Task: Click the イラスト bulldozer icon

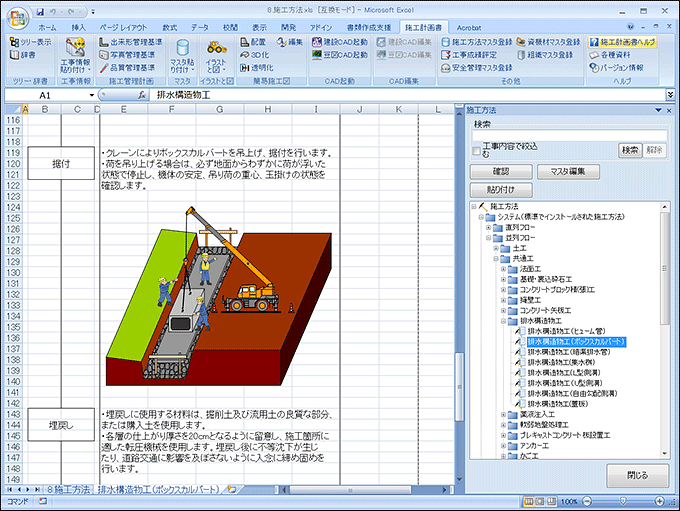Action: 217,48
